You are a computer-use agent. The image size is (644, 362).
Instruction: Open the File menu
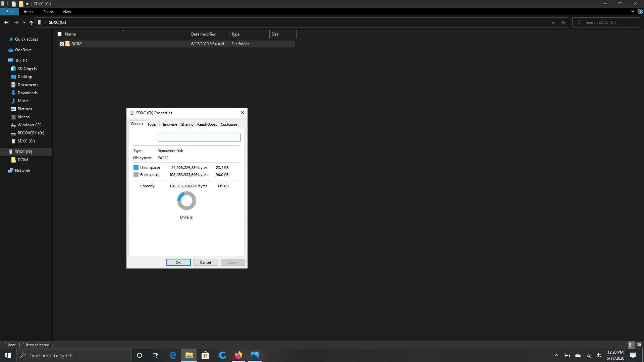(x=9, y=12)
